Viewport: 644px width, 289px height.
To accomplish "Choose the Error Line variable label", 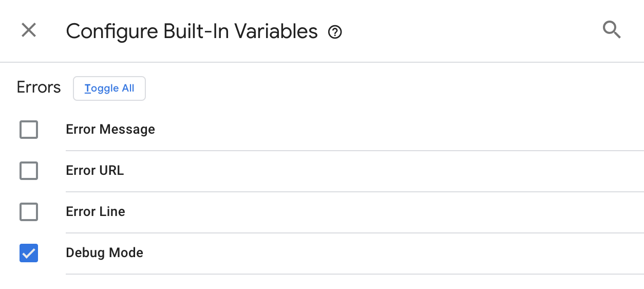I will pos(96,212).
